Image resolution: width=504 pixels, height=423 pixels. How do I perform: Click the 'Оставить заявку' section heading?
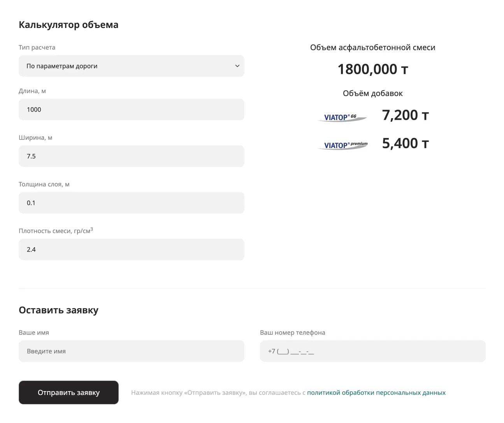tap(58, 310)
